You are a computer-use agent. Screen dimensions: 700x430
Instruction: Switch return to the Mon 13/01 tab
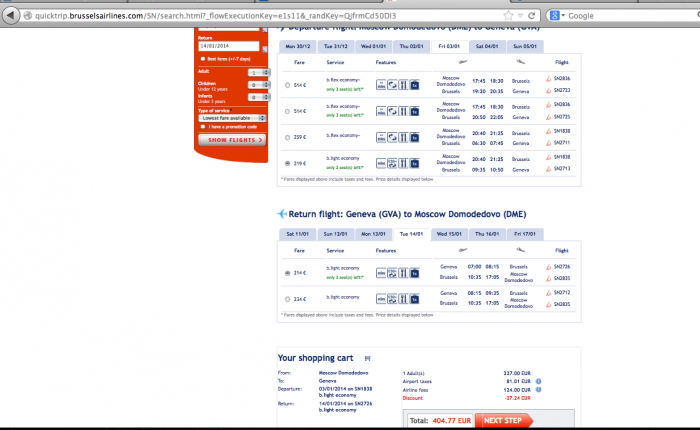373,234
